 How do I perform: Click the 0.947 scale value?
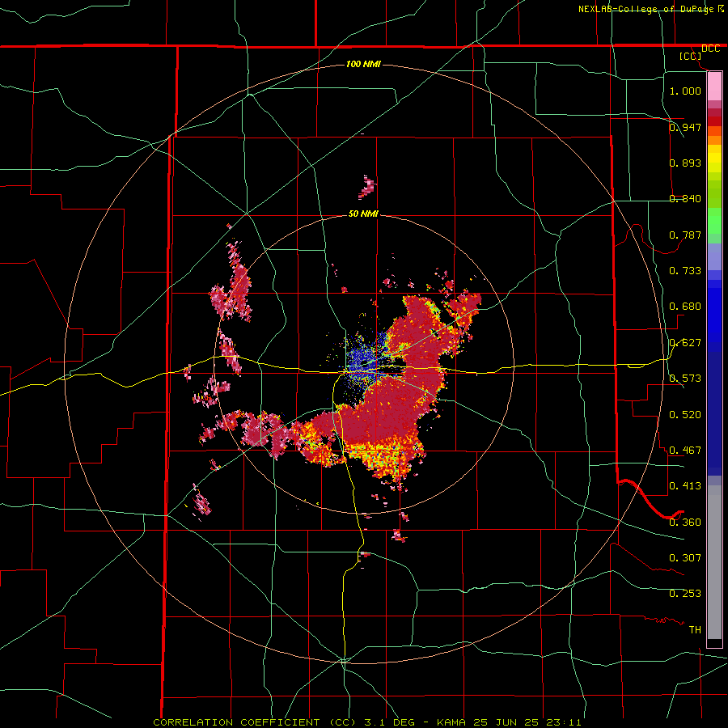pyautogui.click(x=685, y=127)
